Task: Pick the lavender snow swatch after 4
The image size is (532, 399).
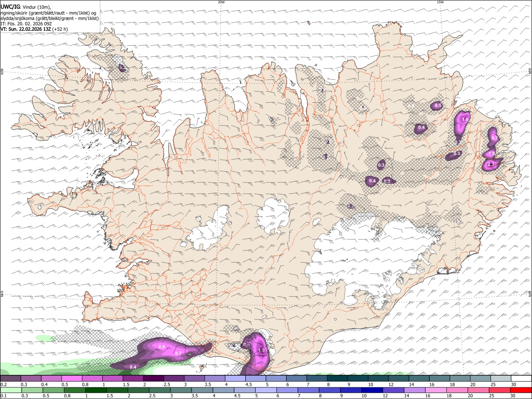Action: [x=235, y=379]
